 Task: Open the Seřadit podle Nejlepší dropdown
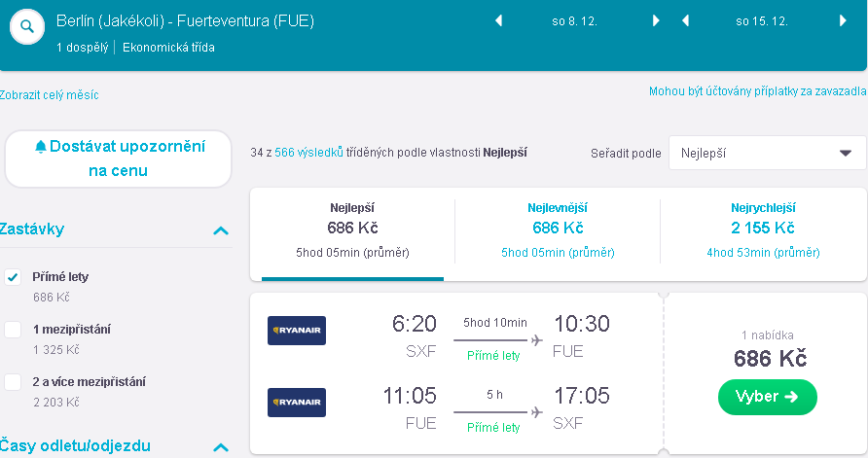click(x=767, y=153)
